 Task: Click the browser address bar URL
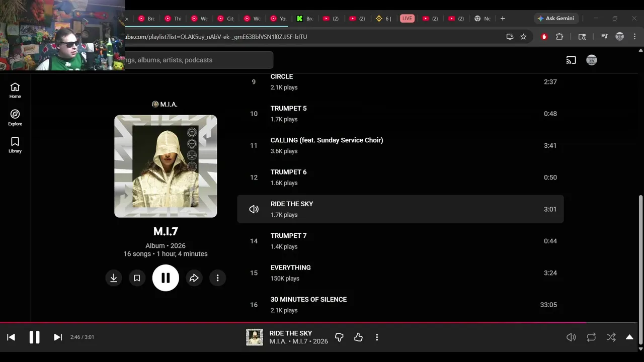pyautogui.click(x=216, y=37)
